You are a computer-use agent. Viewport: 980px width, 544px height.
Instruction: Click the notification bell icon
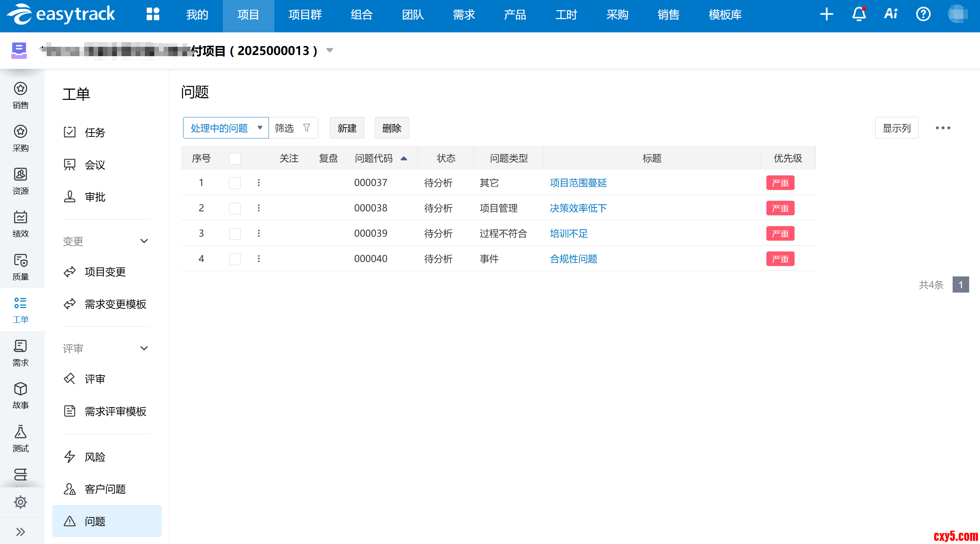pos(859,14)
